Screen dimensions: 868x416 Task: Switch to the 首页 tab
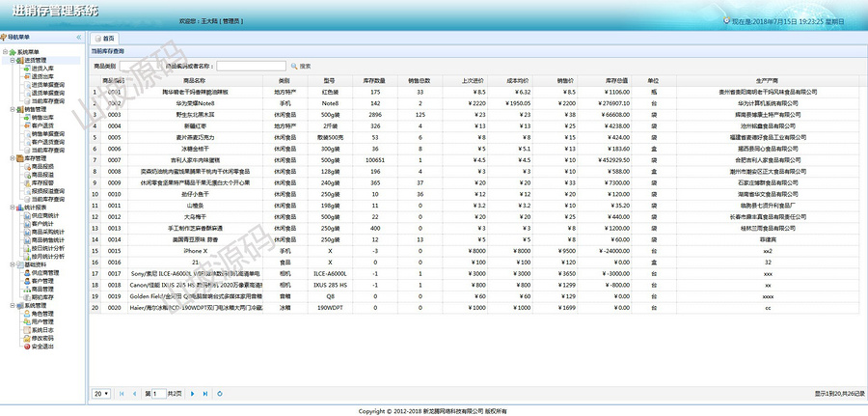tap(104, 39)
